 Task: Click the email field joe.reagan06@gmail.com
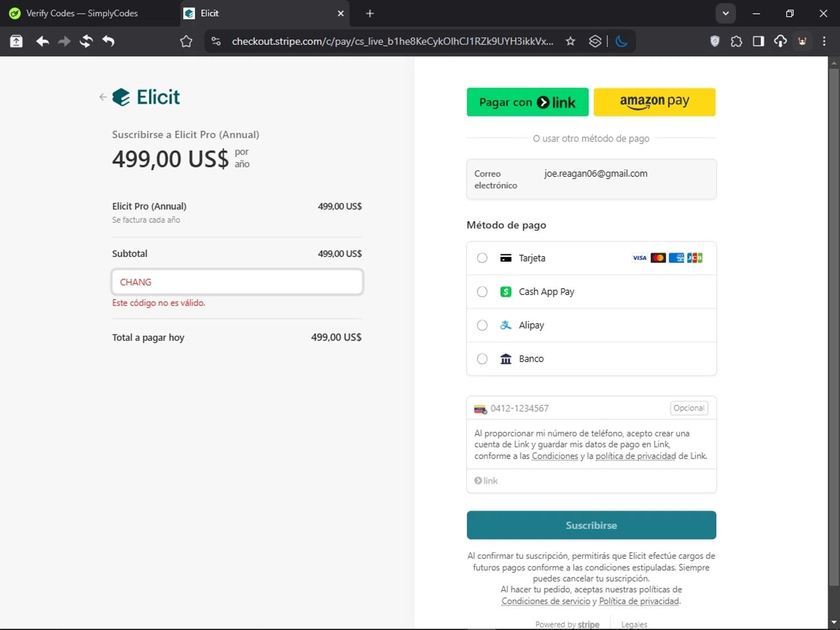pos(591,179)
